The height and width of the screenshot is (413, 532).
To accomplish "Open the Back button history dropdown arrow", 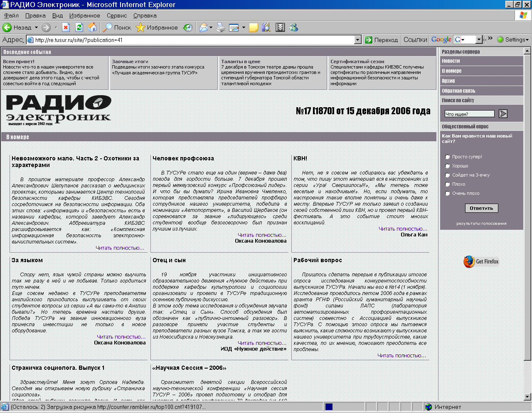I will pyautogui.click(x=36, y=27).
